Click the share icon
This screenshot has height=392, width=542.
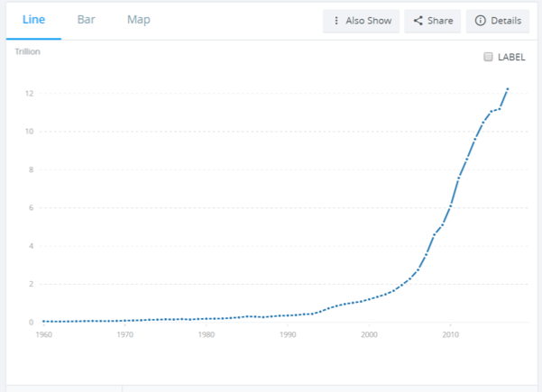click(418, 21)
